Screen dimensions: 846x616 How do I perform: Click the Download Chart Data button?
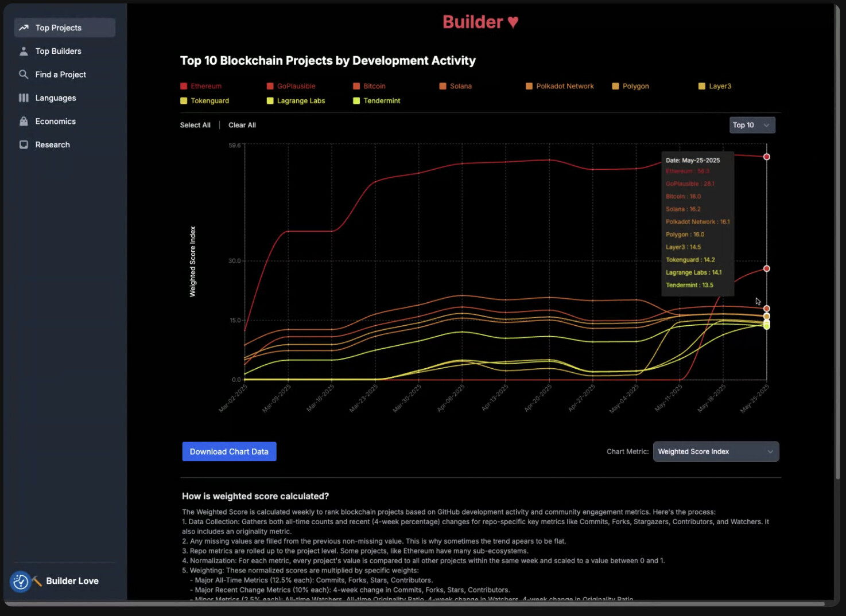pos(229,451)
